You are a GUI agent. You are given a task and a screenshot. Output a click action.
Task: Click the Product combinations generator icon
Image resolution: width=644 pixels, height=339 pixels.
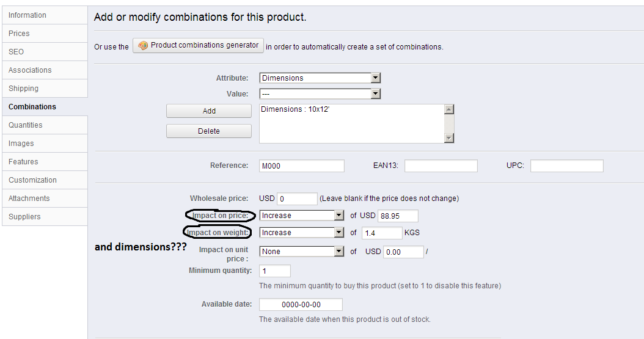tap(143, 46)
